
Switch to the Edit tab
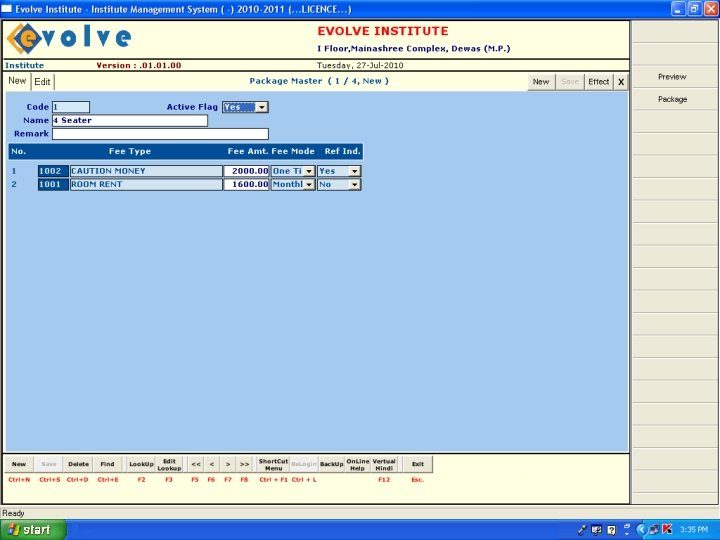coord(42,82)
